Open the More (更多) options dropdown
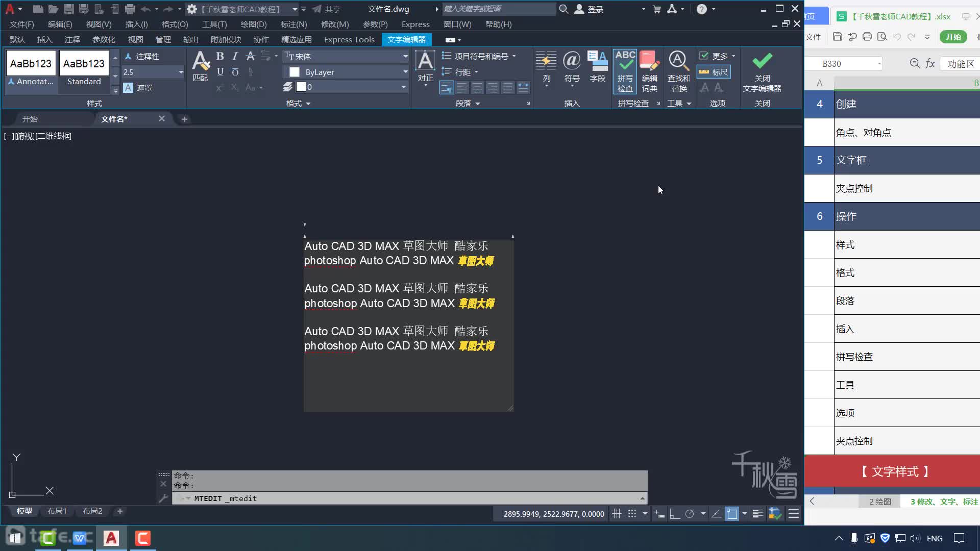980x551 pixels. [717, 56]
